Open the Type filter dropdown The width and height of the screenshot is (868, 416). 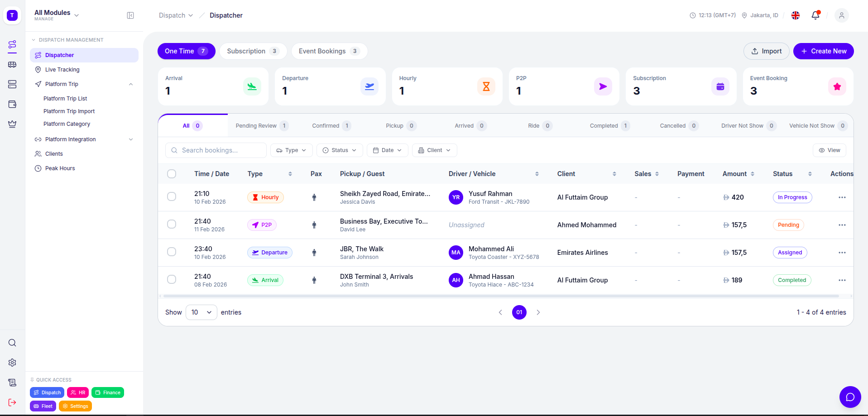291,150
